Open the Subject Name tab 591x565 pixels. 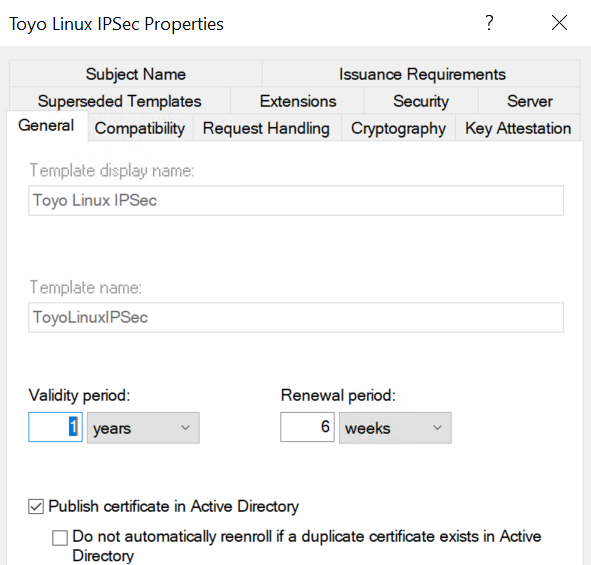pos(136,74)
